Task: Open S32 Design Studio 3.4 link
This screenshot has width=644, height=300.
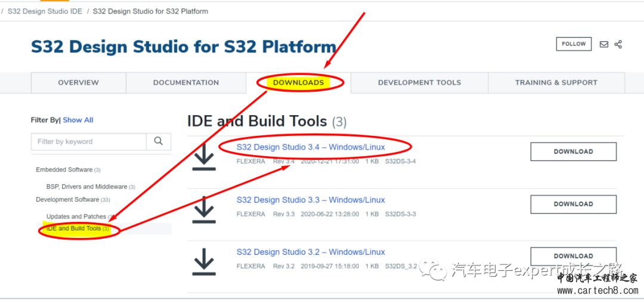Action: 311,147
